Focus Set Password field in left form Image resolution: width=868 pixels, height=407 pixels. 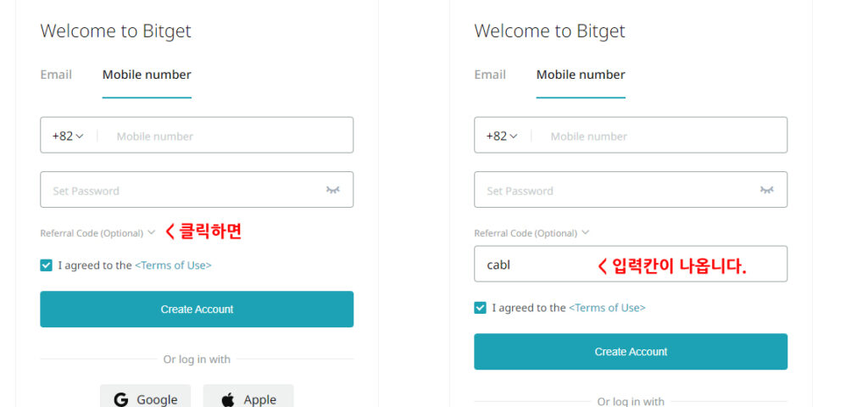point(197,190)
